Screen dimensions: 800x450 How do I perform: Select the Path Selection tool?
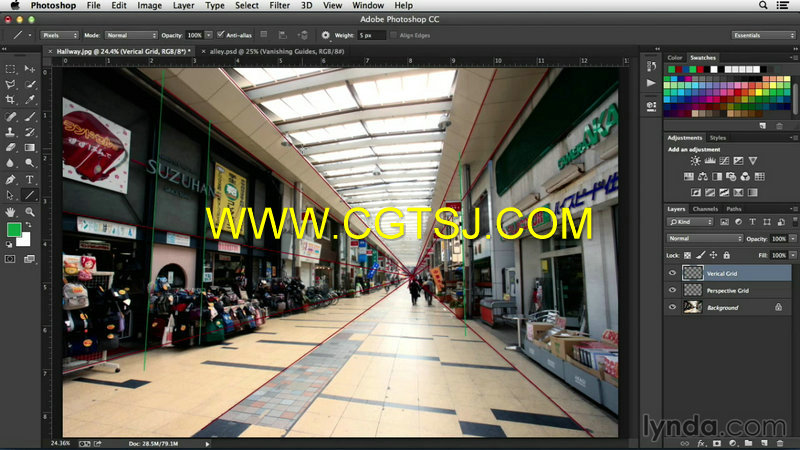(10, 195)
